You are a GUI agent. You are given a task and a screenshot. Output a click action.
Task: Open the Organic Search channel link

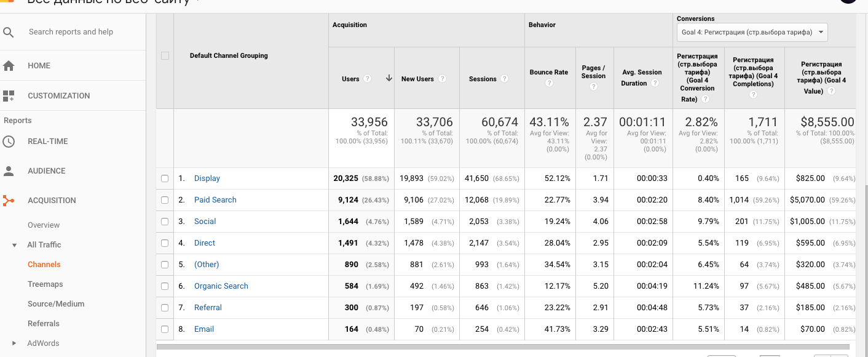pyautogui.click(x=221, y=286)
